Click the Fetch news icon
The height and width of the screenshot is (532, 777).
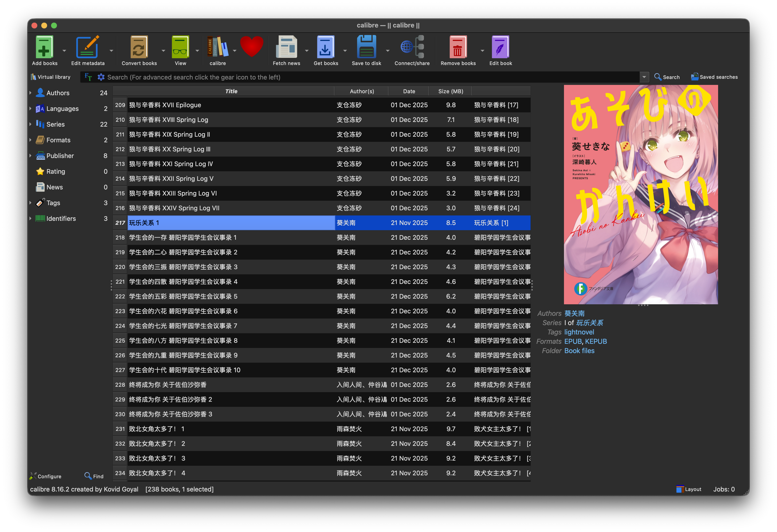tap(286, 47)
